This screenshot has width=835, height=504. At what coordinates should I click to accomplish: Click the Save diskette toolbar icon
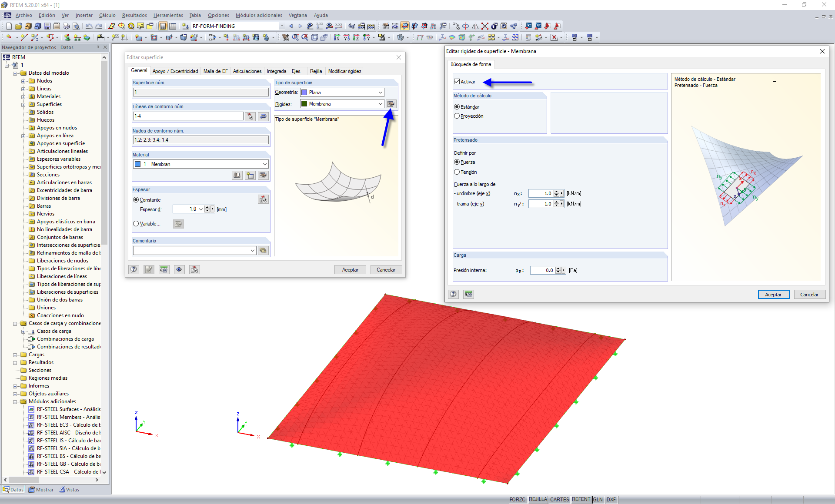coord(47,26)
